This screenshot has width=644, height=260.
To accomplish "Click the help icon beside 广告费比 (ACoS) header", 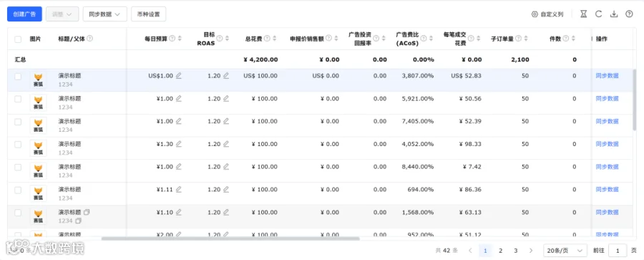I will point(424,39).
